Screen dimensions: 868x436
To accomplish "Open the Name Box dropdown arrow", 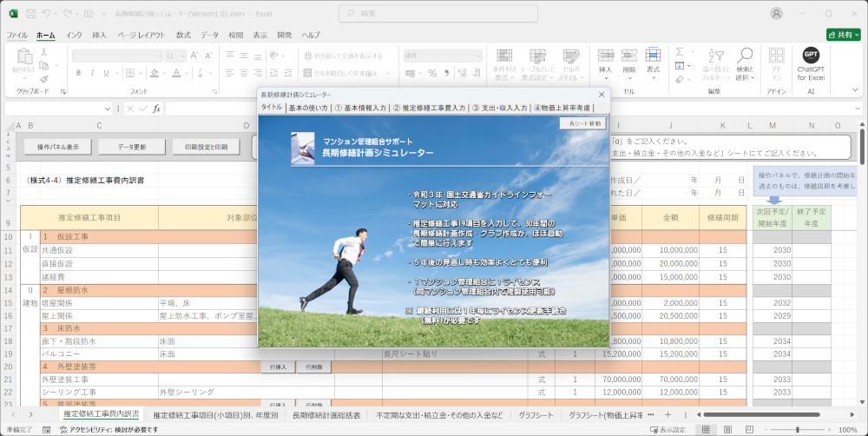I will 108,109.
